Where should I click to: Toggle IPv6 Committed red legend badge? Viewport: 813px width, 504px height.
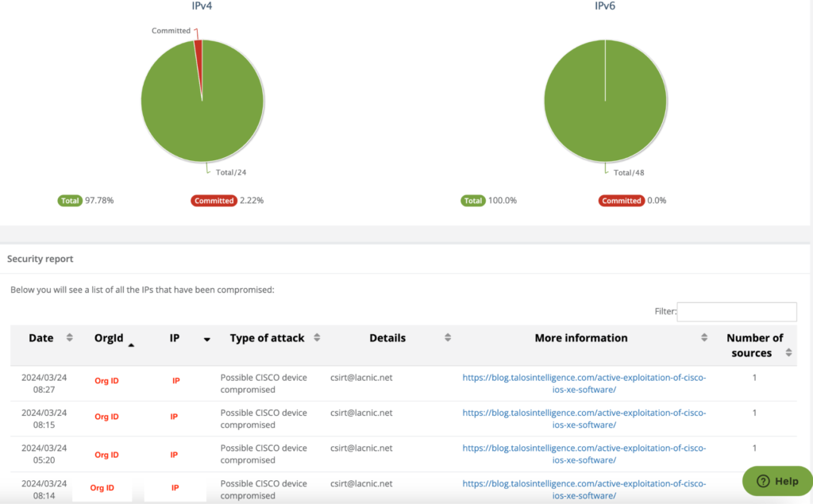tap(621, 201)
